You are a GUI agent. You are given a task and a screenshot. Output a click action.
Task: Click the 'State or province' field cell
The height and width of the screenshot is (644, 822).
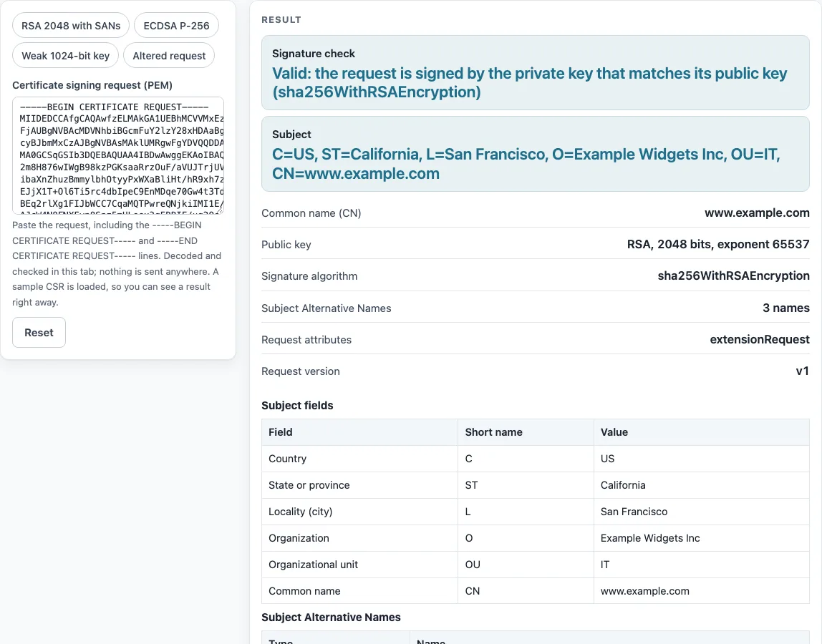tap(359, 485)
